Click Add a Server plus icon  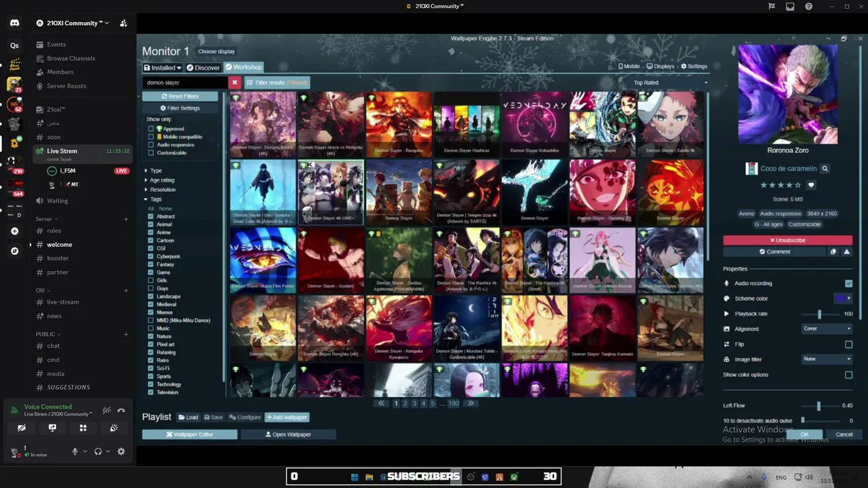[x=14, y=231]
